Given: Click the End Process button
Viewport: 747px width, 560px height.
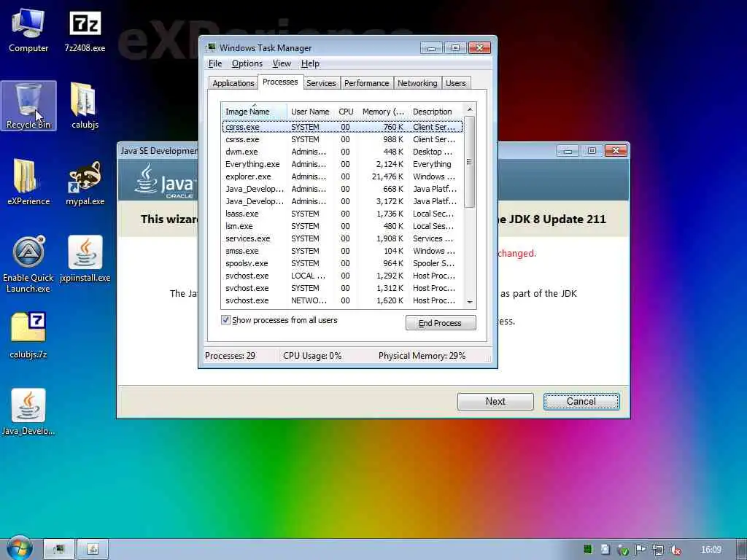Looking at the screenshot, I should click(x=440, y=323).
